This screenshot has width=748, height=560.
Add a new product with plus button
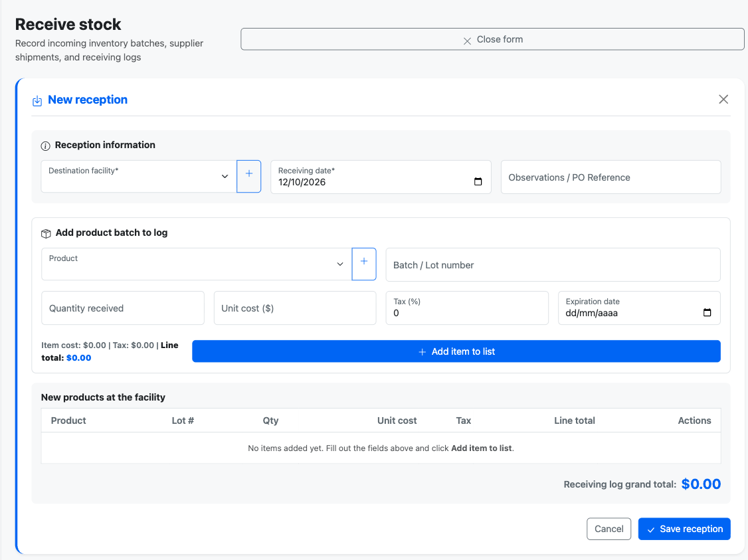364,264
